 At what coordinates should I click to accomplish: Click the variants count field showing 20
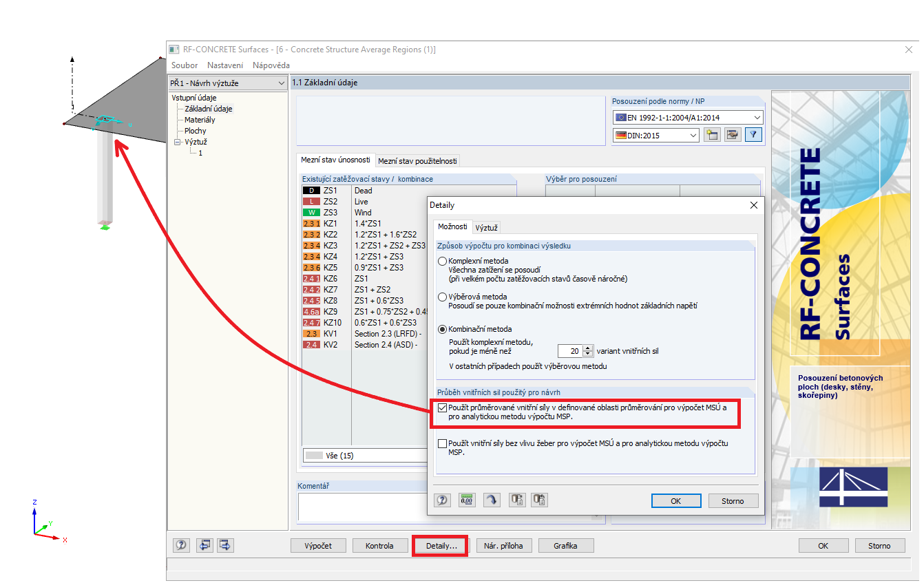coord(570,350)
